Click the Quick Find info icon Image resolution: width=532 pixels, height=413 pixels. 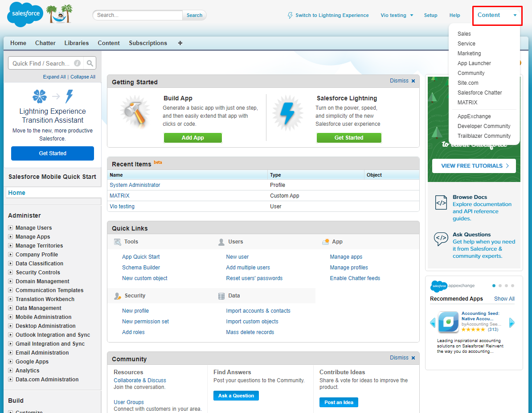point(78,63)
